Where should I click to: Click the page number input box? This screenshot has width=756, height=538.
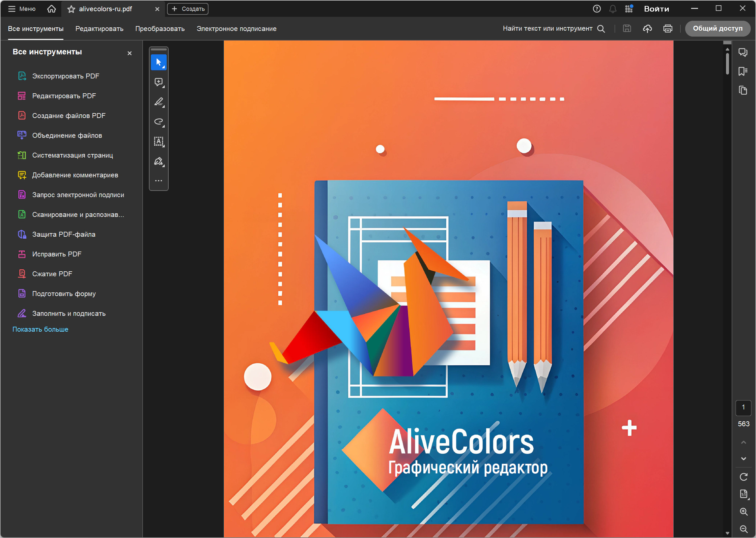tap(743, 407)
